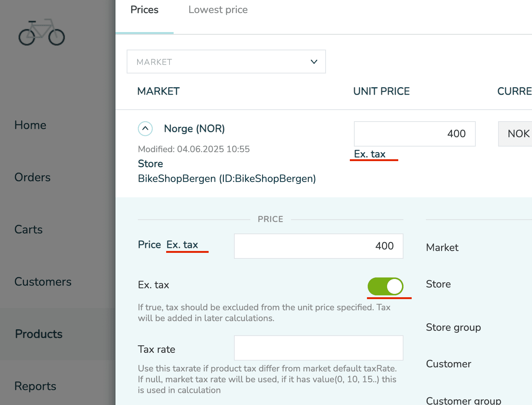
Task: Open the Customers page
Action: coord(43,282)
